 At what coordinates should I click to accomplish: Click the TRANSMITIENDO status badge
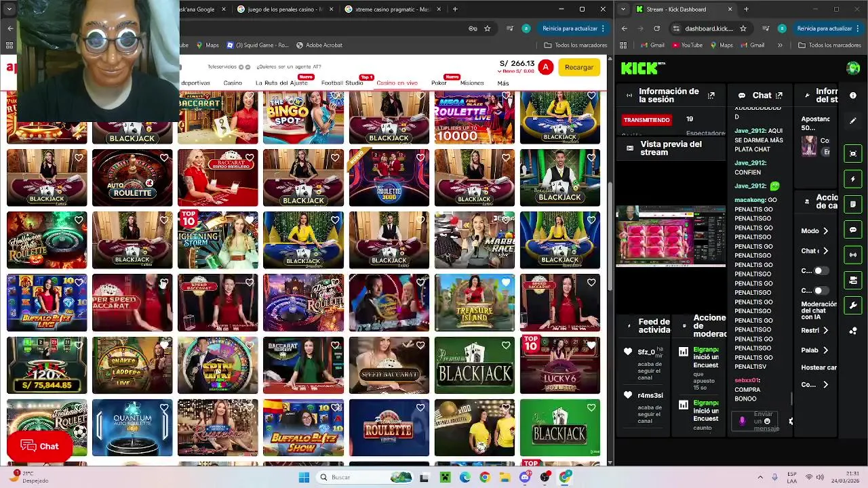point(646,120)
